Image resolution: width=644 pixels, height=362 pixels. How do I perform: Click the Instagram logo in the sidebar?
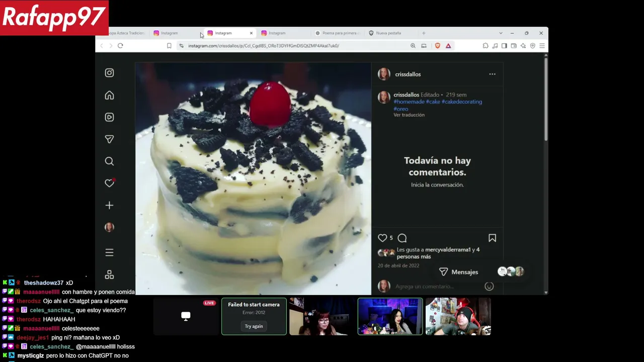pyautogui.click(x=109, y=73)
